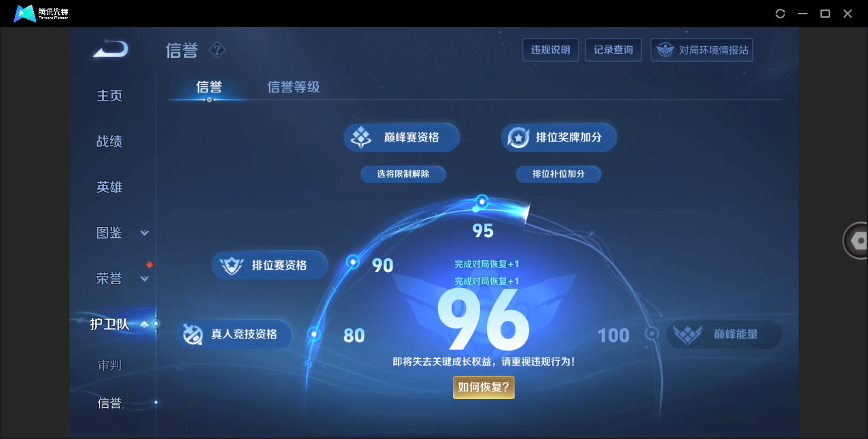Click the 排位赛资格 shield icon

[x=232, y=265]
